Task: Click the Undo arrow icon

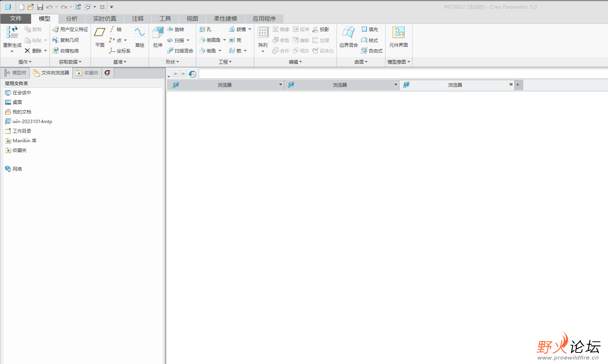Action: (49, 7)
